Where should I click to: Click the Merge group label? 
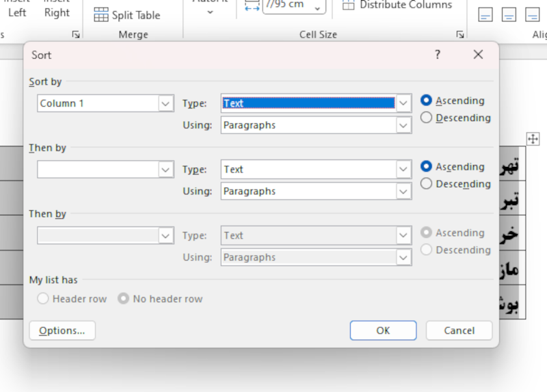(x=133, y=35)
